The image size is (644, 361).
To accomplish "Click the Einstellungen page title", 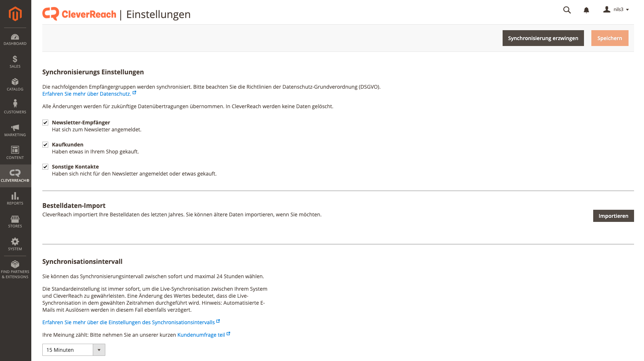I will click(x=158, y=14).
